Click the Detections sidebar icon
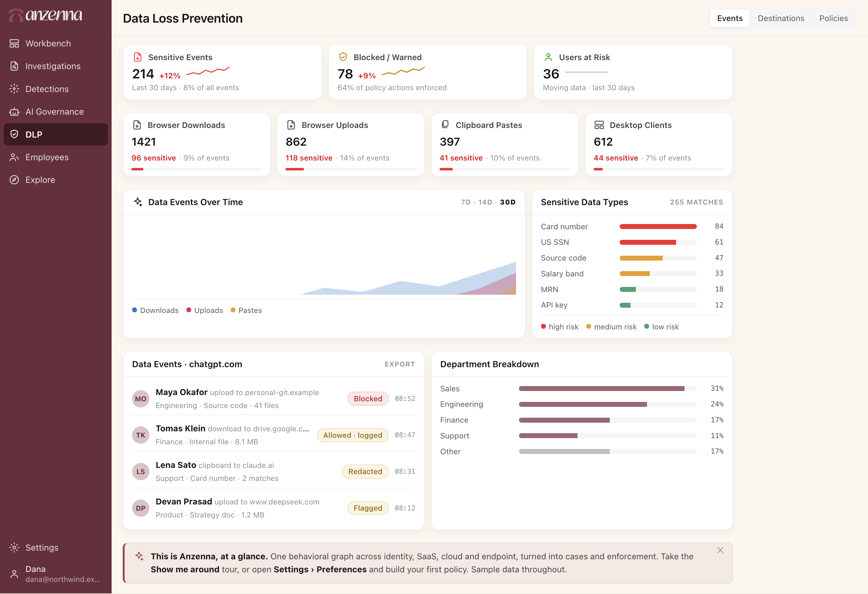Viewport: 868px width, 594px height. [14, 89]
